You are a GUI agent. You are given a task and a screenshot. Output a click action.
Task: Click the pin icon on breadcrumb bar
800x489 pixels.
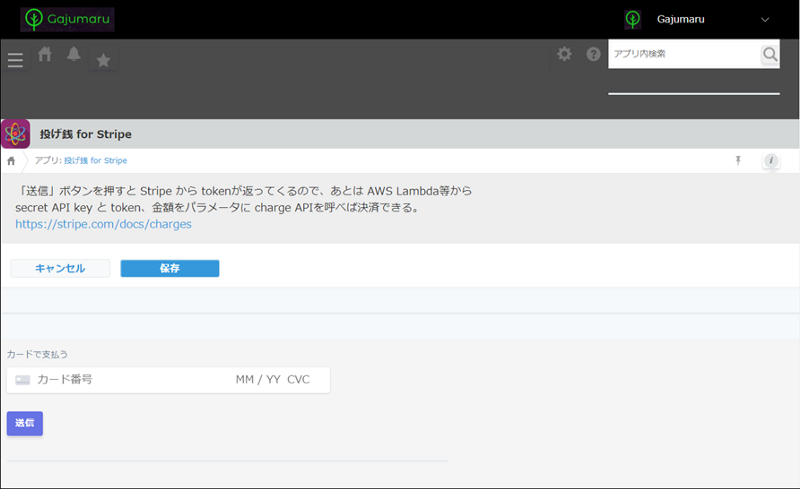pyautogui.click(x=738, y=160)
